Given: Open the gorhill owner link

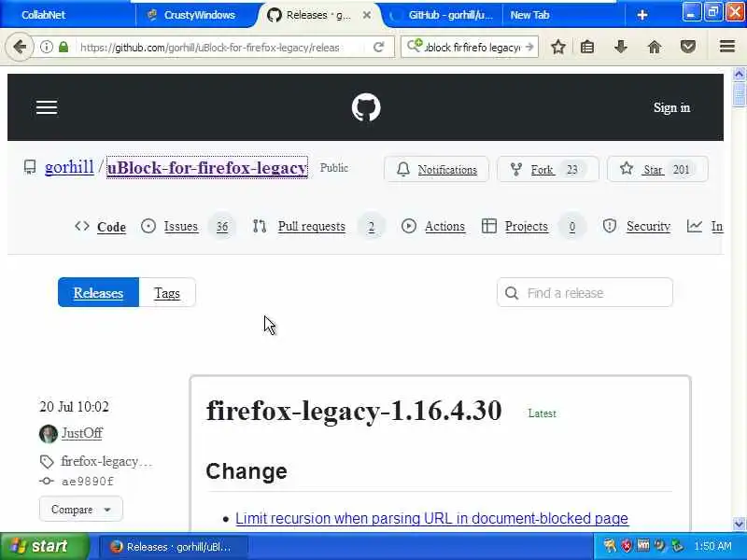Looking at the screenshot, I should coord(69,167).
